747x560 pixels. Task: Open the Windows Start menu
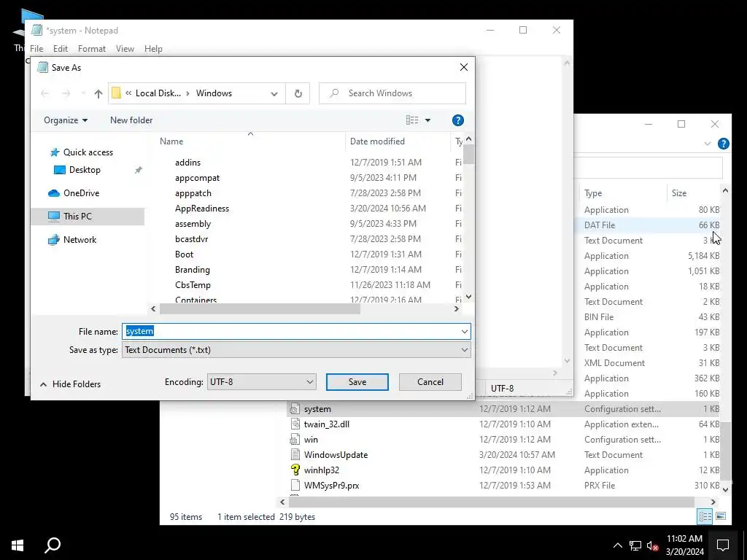pyautogui.click(x=18, y=545)
